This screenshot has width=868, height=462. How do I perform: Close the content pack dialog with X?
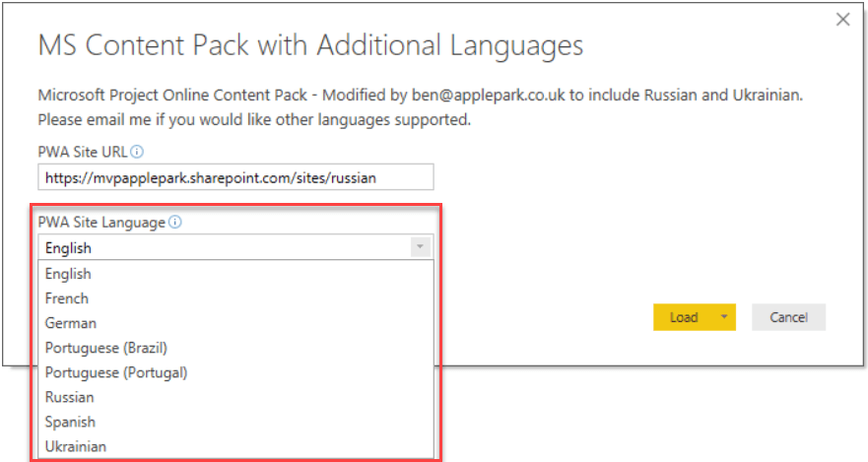842,20
